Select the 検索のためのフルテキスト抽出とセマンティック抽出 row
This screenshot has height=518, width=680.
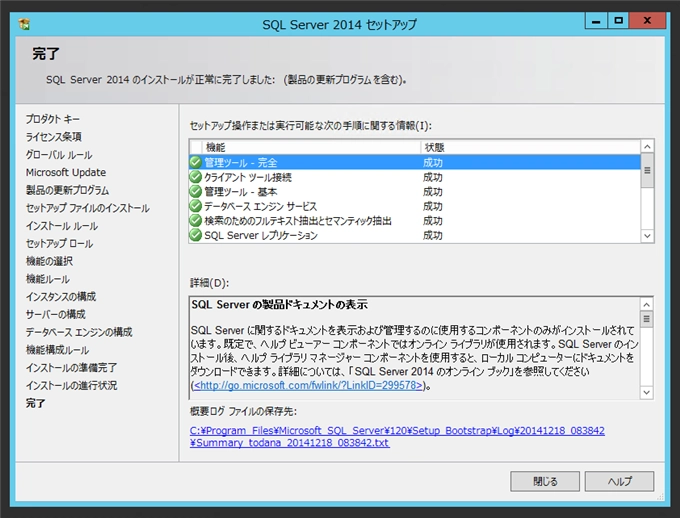(415, 221)
